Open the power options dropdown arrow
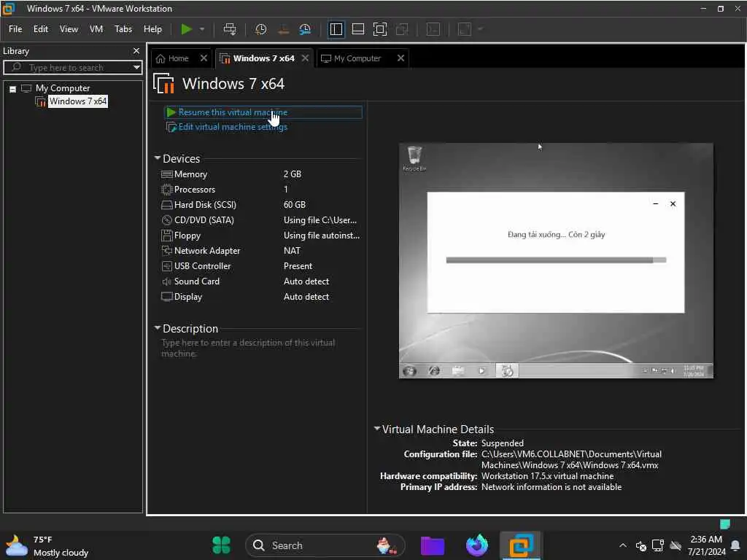 [x=202, y=29]
